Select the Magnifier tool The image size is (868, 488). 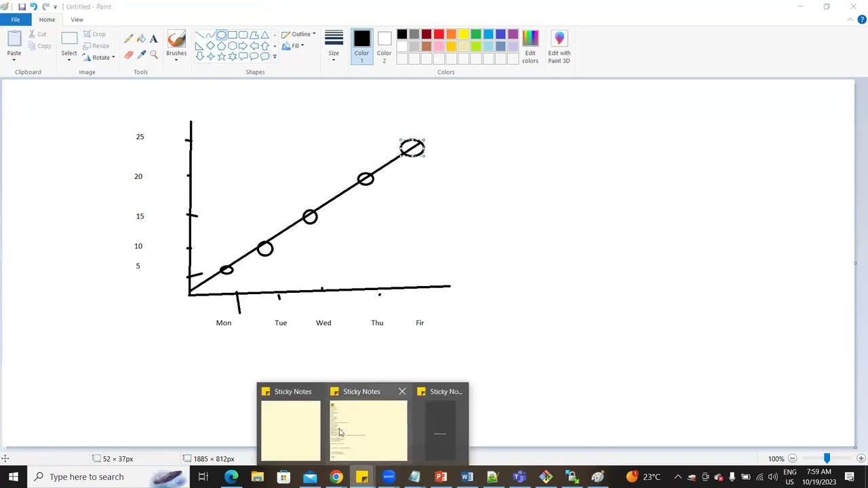(x=154, y=55)
